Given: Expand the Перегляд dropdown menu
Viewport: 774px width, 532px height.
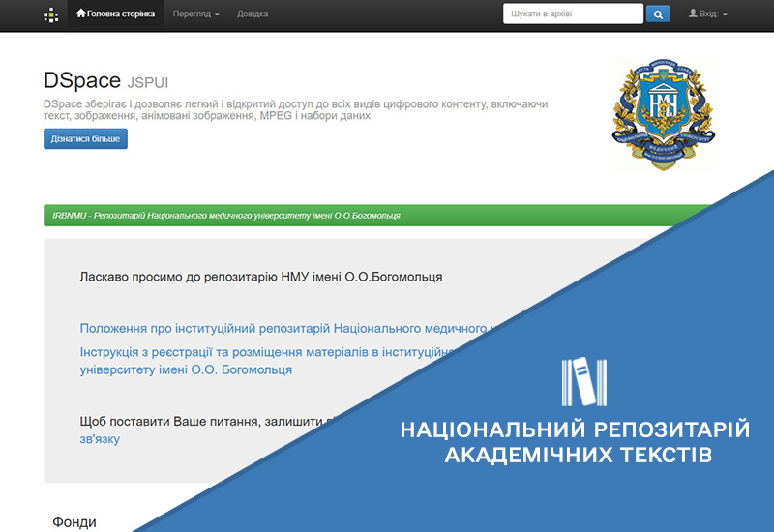Looking at the screenshot, I should click(x=195, y=15).
